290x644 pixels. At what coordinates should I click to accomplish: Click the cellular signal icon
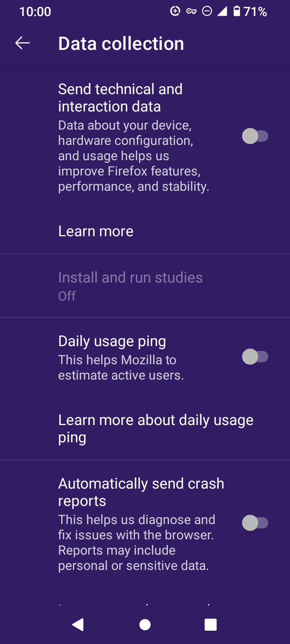pyautogui.click(x=223, y=12)
